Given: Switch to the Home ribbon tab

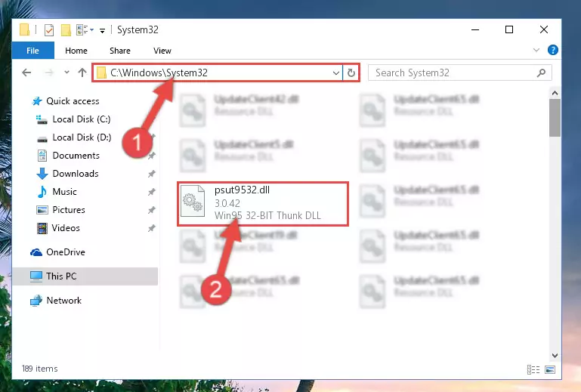Looking at the screenshot, I should tap(76, 51).
